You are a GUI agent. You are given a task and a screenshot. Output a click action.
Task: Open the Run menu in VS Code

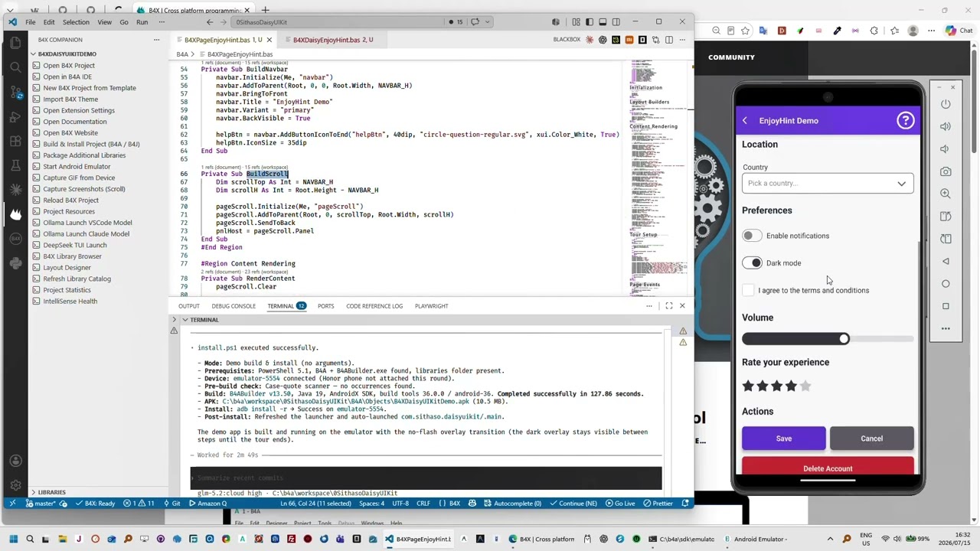click(x=142, y=22)
